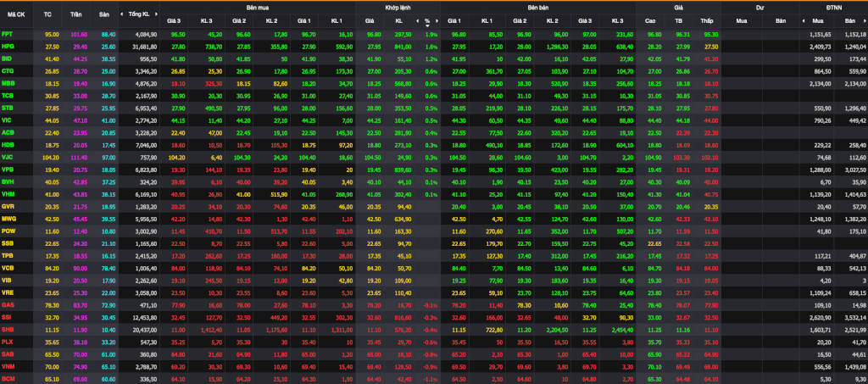Open the CTG stock ticker
Viewport: 868px width, 384px height.
point(7,71)
